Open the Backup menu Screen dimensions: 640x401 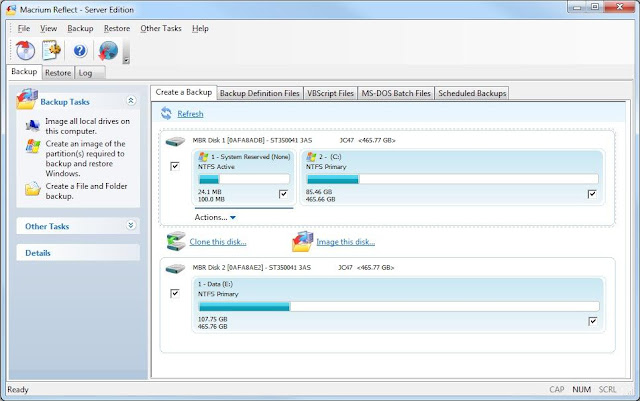click(80, 29)
